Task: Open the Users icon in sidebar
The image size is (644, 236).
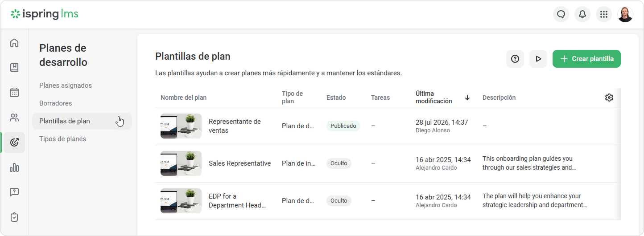Action: (x=14, y=118)
